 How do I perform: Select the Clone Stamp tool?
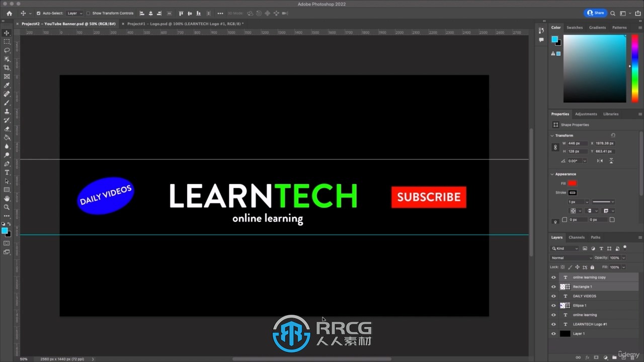[7, 111]
